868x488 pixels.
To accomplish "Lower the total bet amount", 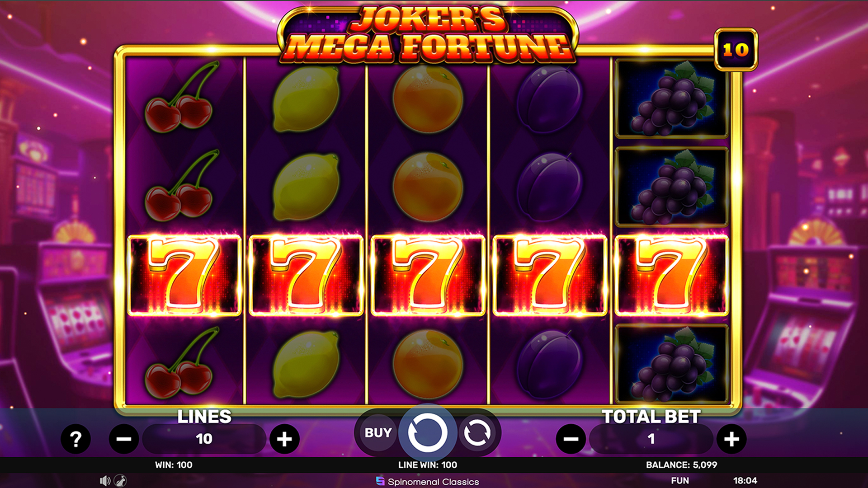I will [x=571, y=439].
